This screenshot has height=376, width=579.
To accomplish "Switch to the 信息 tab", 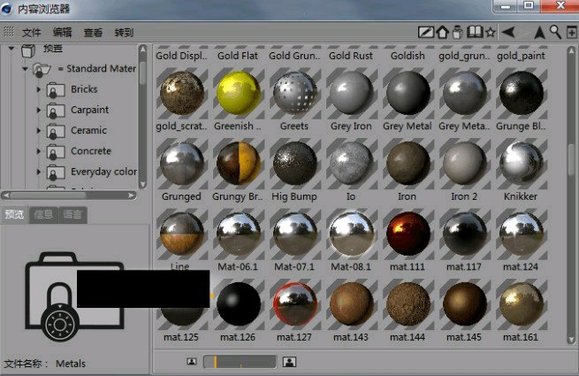I will coord(43,215).
